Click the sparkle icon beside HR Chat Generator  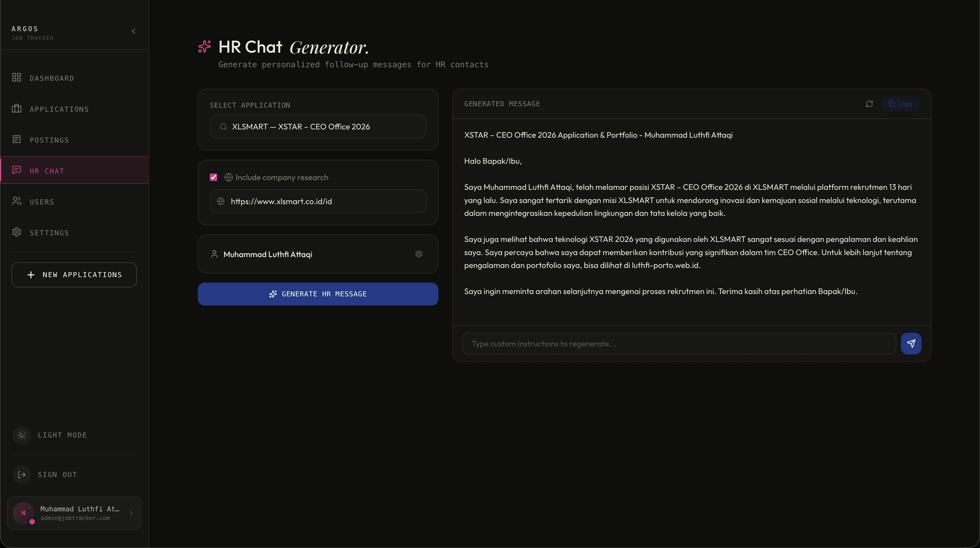click(x=205, y=47)
